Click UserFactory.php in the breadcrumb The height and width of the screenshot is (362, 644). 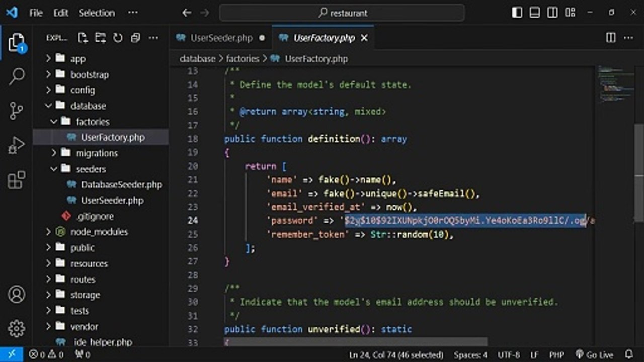pos(316,59)
